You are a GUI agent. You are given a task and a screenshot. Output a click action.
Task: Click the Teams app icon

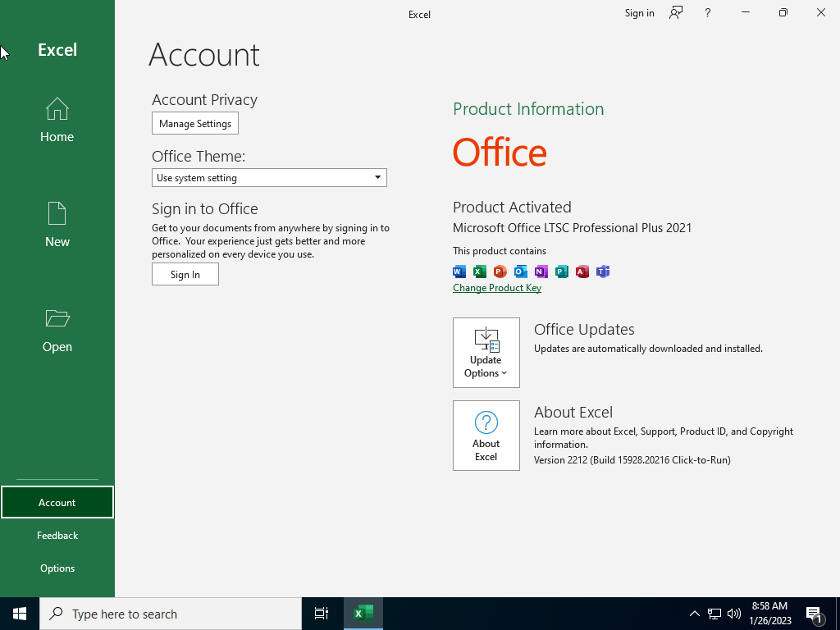point(603,272)
